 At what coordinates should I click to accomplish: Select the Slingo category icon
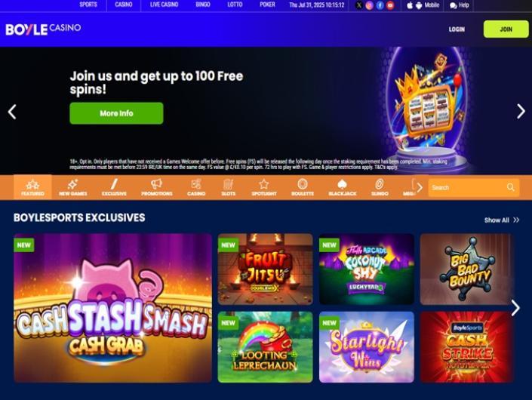coord(380,187)
